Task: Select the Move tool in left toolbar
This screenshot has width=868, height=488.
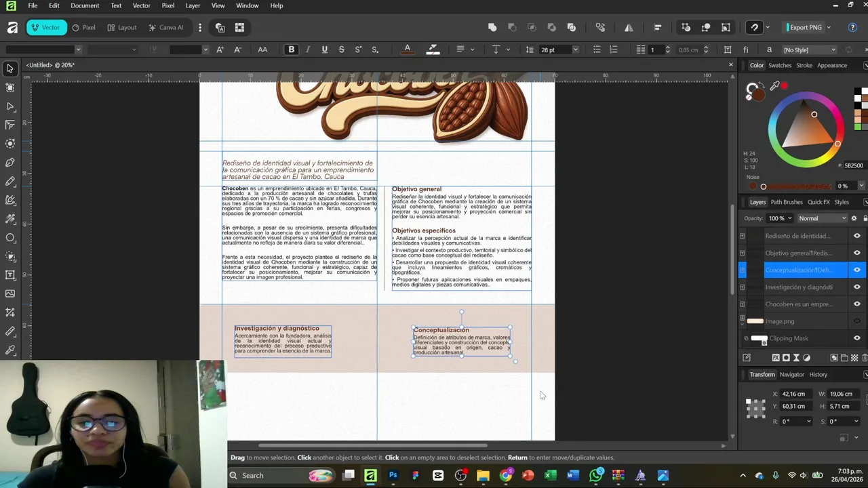Action: [10, 68]
